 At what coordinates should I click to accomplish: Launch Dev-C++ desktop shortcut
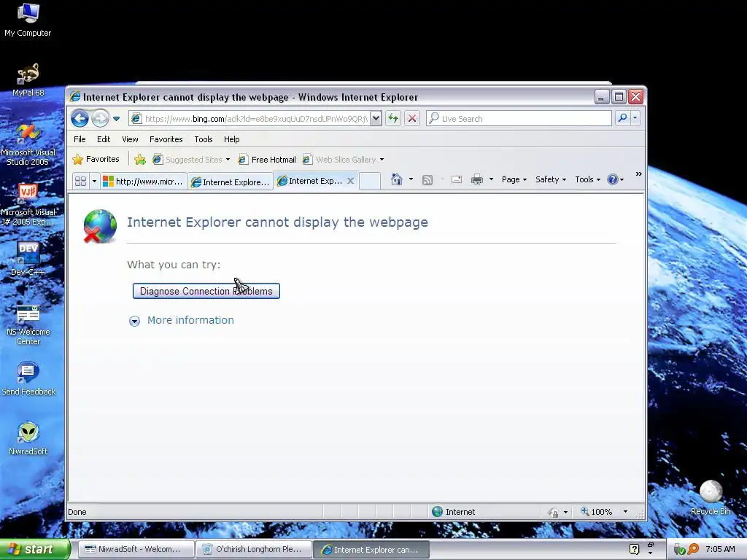coord(28,259)
